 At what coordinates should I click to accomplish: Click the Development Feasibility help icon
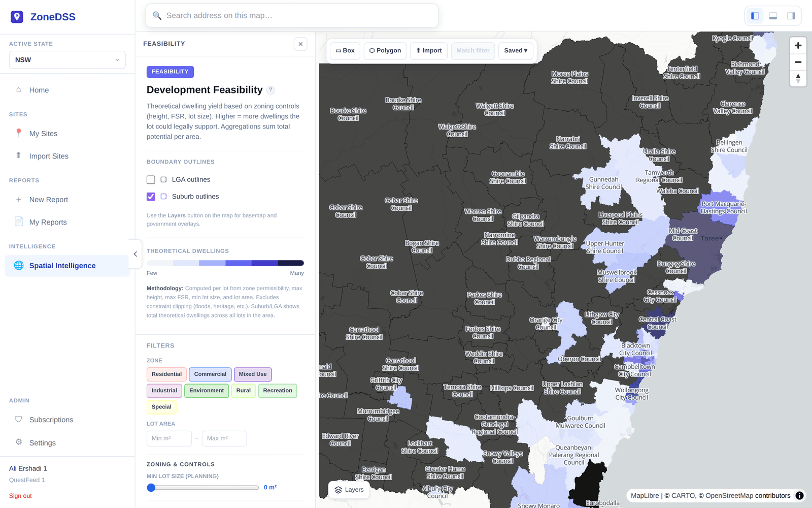coord(271,90)
